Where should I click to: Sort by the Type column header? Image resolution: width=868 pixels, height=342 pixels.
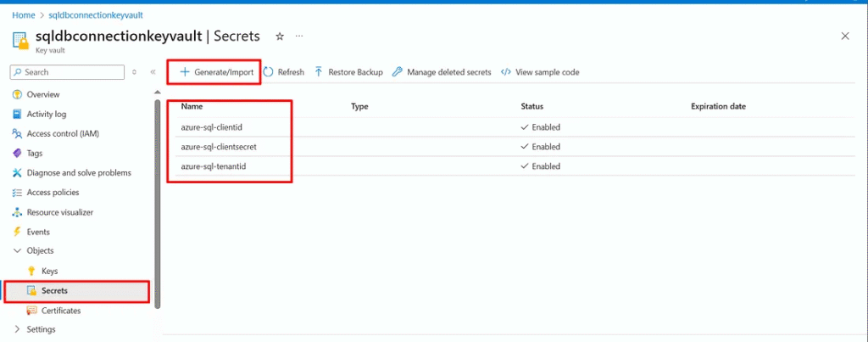(x=359, y=106)
